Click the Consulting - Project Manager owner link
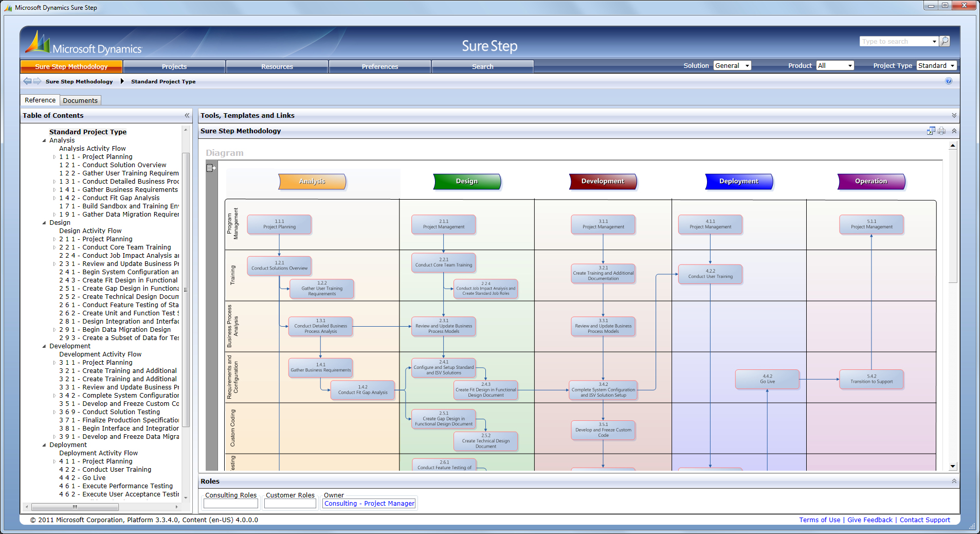Screen dimensions: 980x534 click(x=369, y=504)
